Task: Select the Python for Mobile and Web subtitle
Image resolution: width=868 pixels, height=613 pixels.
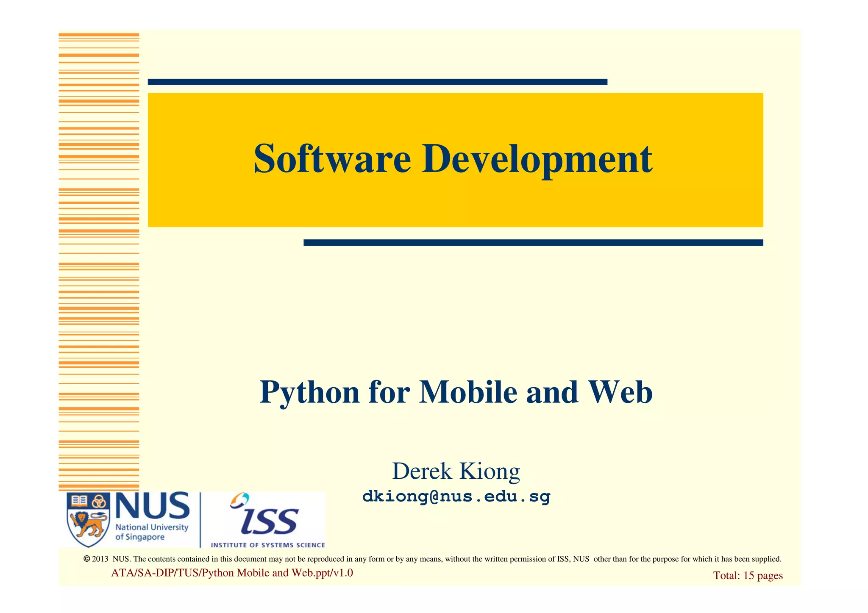Action: click(x=456, y=392)
